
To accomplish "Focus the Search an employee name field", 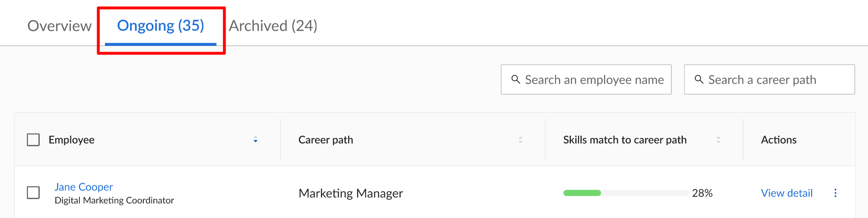I will pos(586,79).
